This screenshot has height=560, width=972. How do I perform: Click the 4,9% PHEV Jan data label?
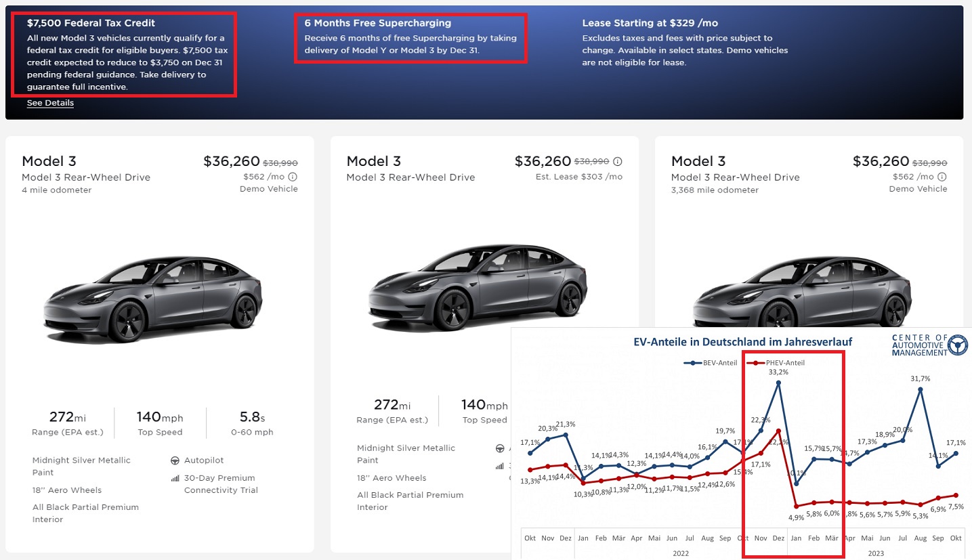click(x=796, y=517)
